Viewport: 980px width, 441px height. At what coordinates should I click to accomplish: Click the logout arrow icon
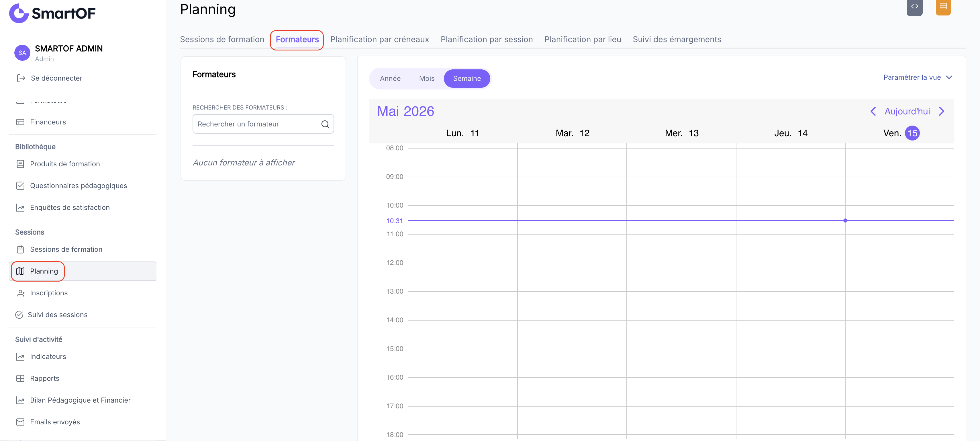(21, 78)
